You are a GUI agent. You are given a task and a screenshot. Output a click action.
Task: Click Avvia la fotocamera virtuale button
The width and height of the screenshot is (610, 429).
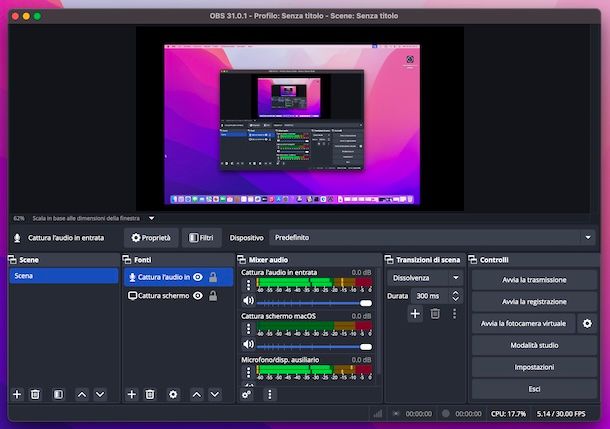pos(523,323)
